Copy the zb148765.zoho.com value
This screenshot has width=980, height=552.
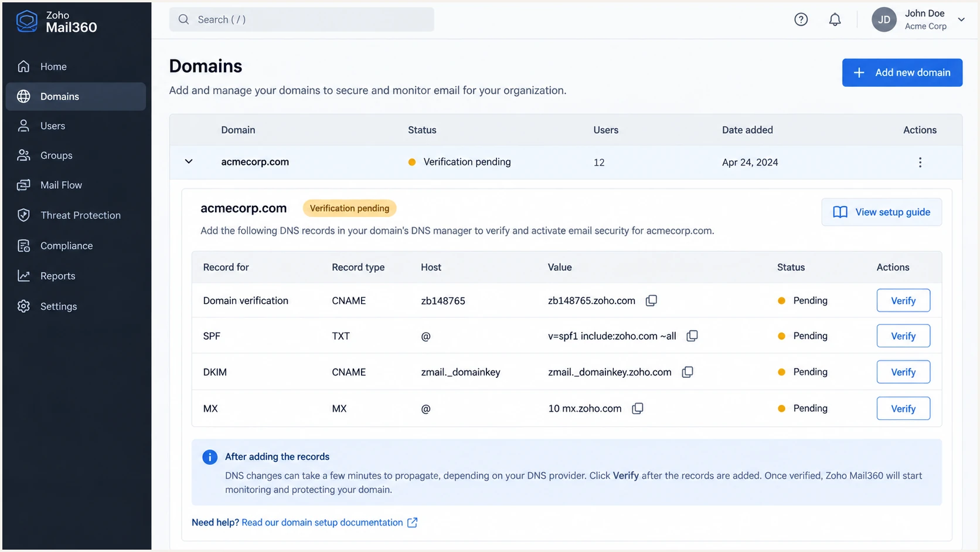tap(651, 300)
